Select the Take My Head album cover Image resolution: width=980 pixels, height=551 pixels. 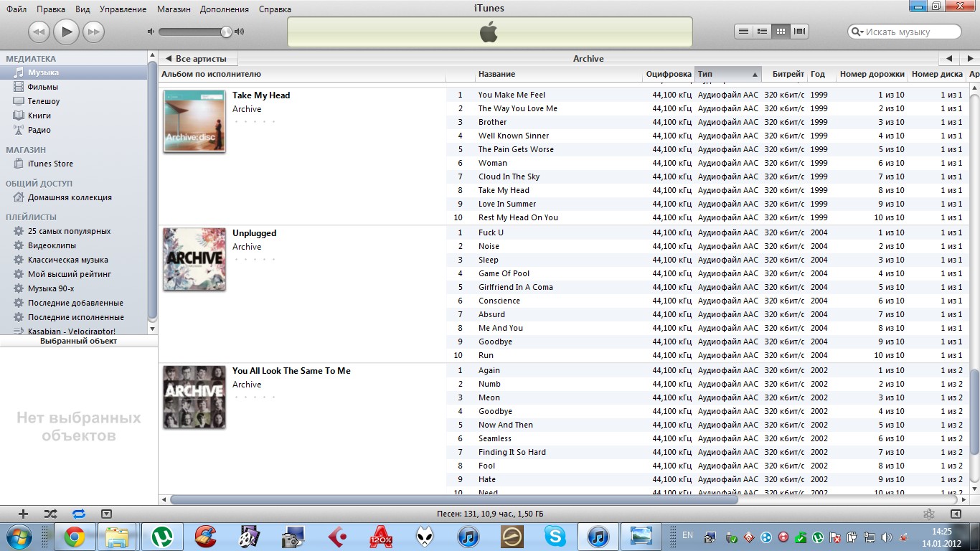click(x=194, y=121)
